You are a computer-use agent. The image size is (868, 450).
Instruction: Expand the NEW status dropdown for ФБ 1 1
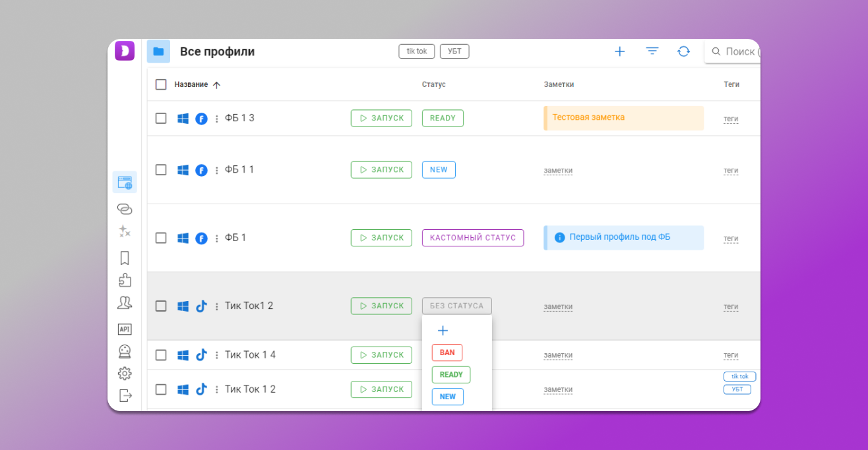coord(439,170)
